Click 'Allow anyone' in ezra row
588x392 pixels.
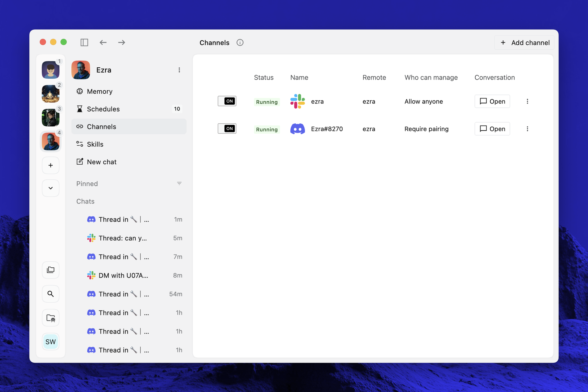[x=424, y=101]
